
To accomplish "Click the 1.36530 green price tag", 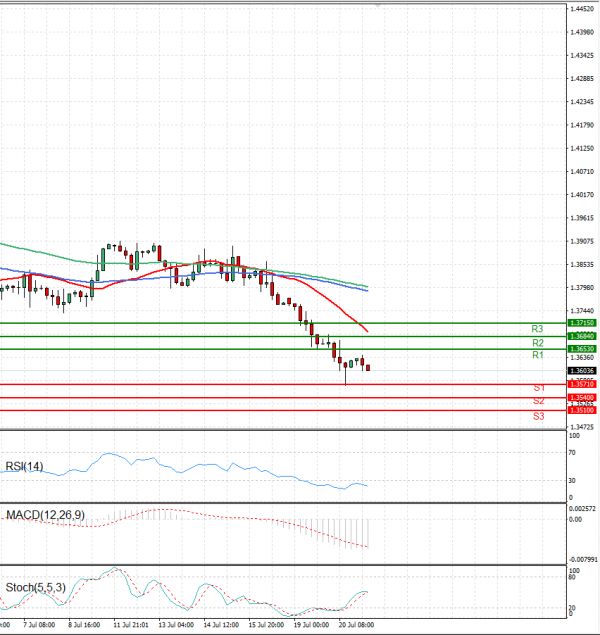I will [x=581, y=349].
